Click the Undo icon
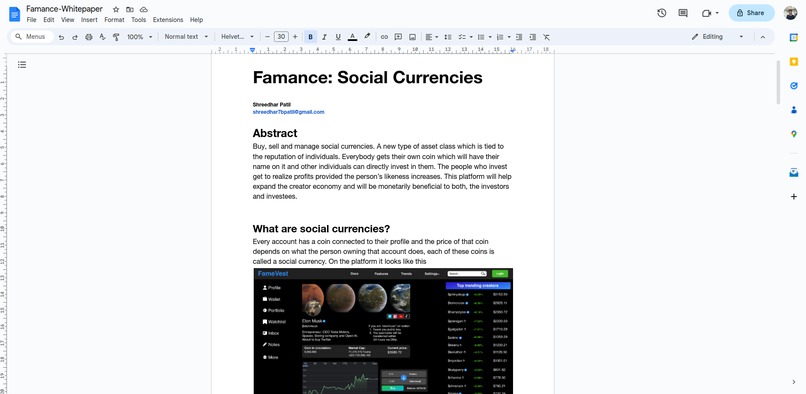This screenshot has width=806, height=394. pyautogui.click(x=61, y=37)
